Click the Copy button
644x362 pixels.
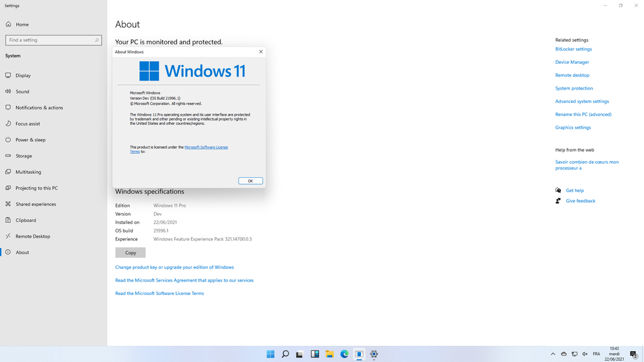130,252
